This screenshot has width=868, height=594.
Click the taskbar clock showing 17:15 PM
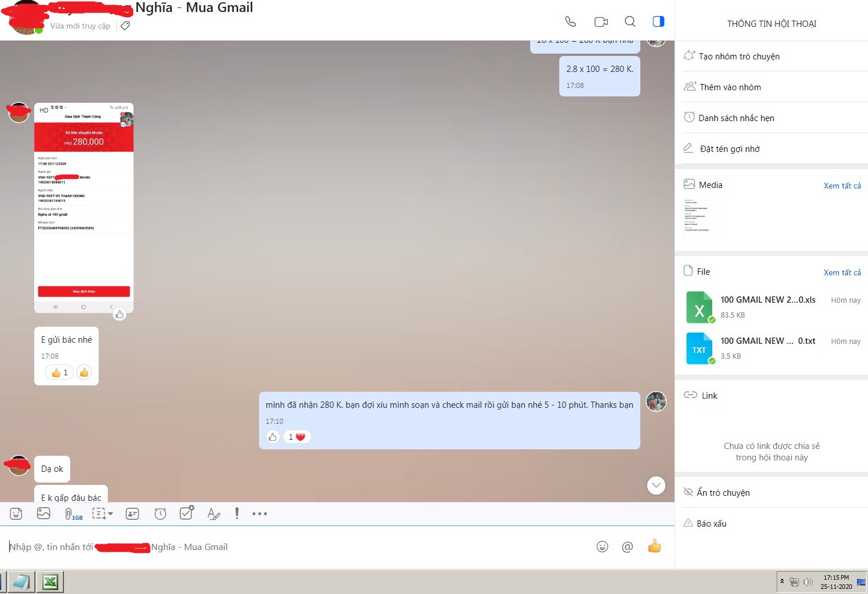[x=836, y=582]
